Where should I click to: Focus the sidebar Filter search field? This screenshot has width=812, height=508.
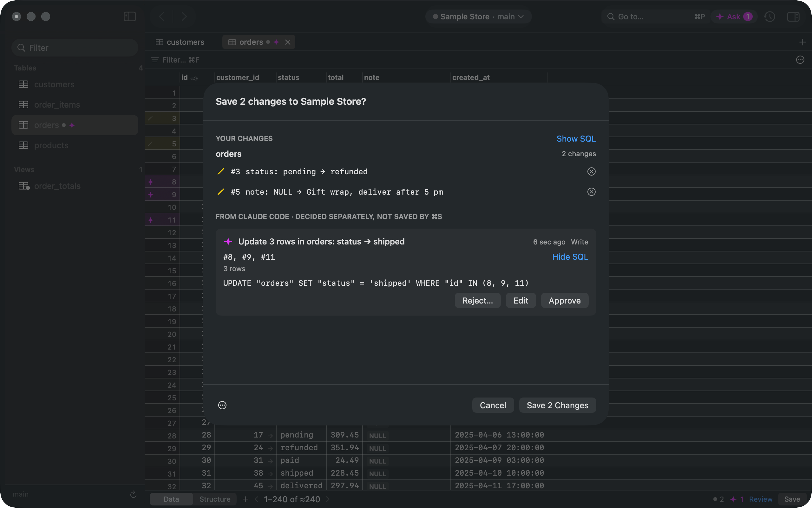click(75, 48)
